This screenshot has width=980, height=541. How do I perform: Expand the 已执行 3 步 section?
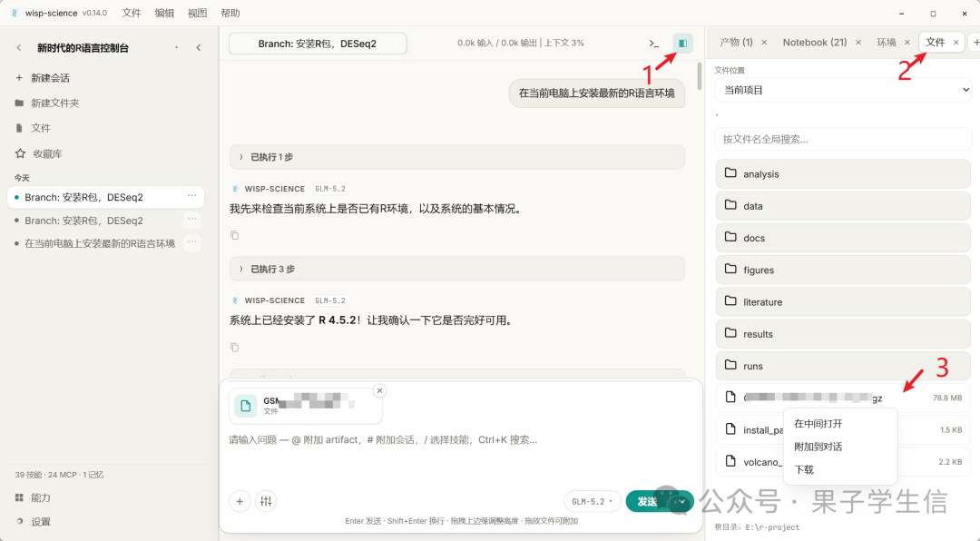click(456, 269)
